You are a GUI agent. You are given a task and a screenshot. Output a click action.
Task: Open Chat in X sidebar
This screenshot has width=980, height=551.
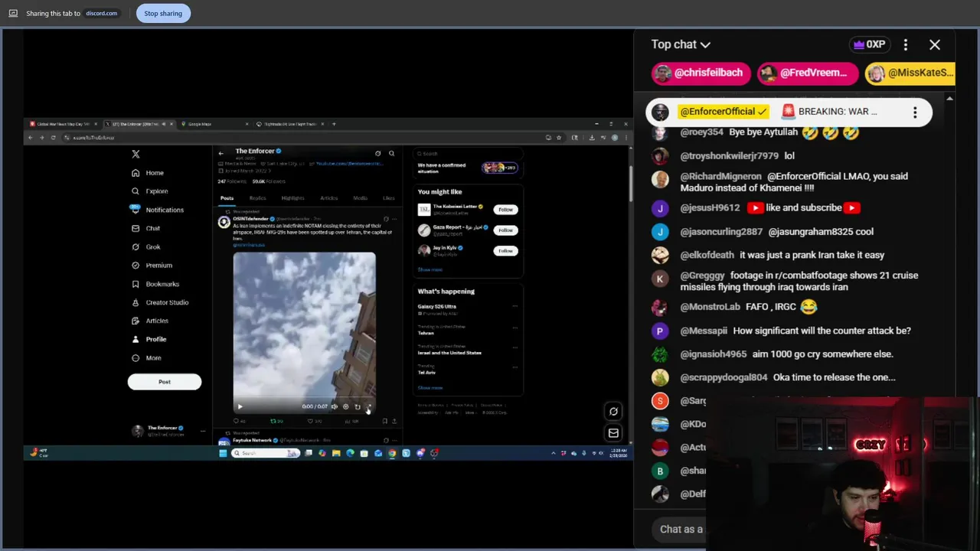pyautogui.click(x=145, y=228)
